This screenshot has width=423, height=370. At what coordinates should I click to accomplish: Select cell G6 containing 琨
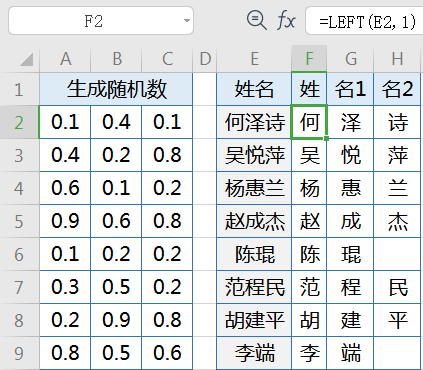(x=351, y=254)
